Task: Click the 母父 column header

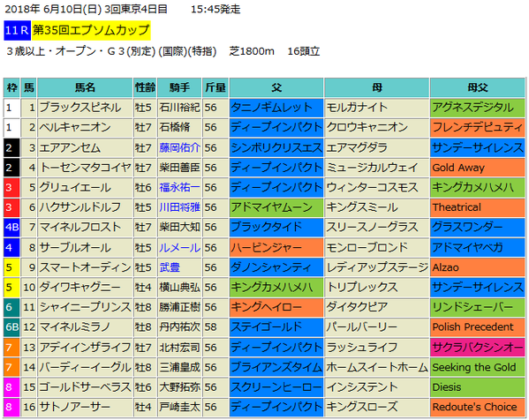Action: (x=478, y=87)
